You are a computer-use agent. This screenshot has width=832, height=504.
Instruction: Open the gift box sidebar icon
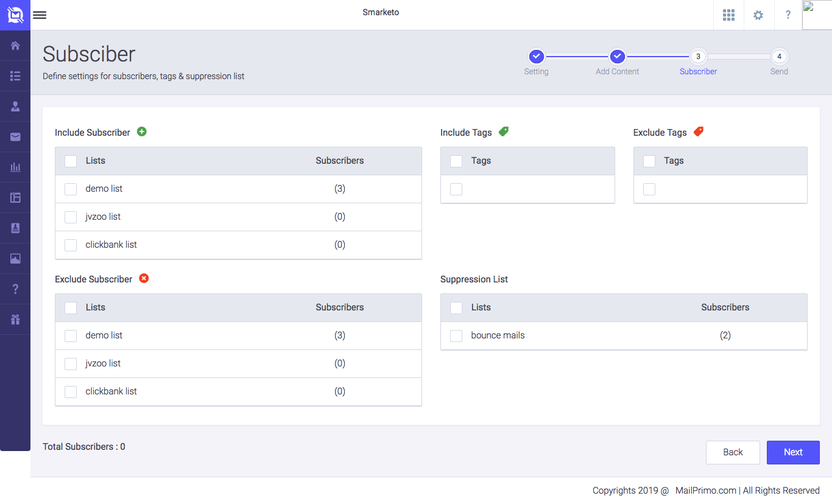(x=15, y=320)
